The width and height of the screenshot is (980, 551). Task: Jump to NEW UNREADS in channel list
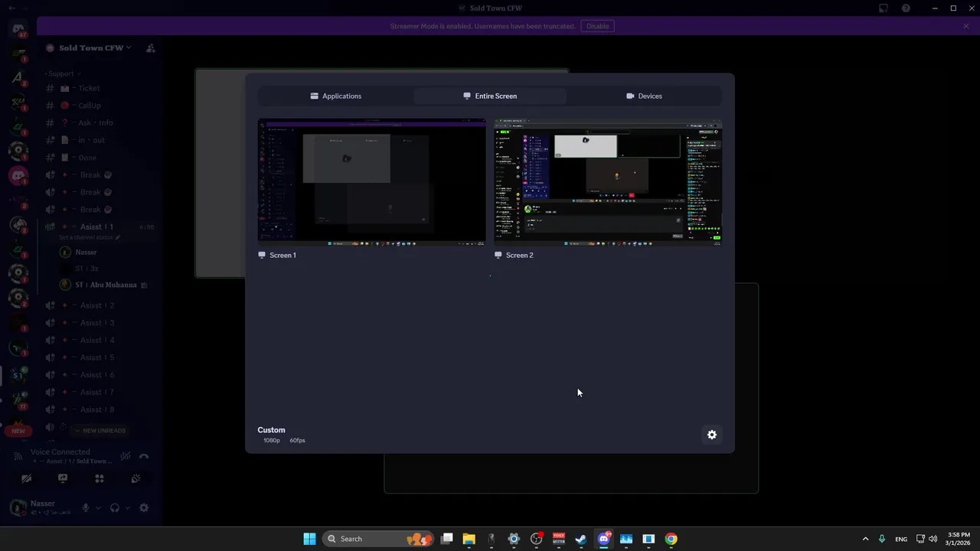[x=100, y=430]
